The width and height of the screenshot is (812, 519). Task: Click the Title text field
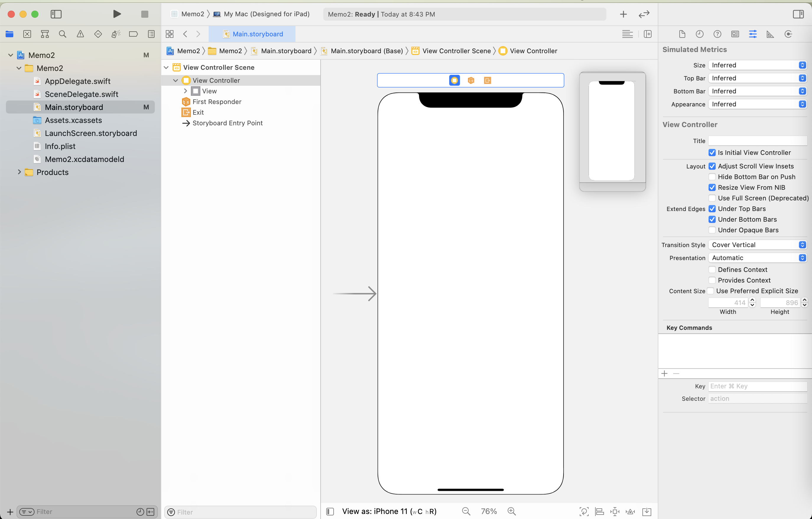coord(757,141)
